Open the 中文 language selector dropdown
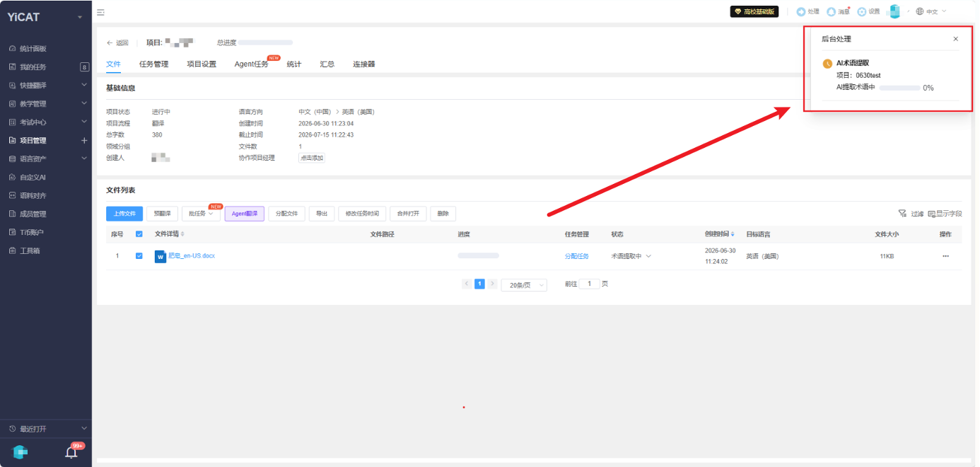This screenshot has width=980, height=467. (931, 11)
